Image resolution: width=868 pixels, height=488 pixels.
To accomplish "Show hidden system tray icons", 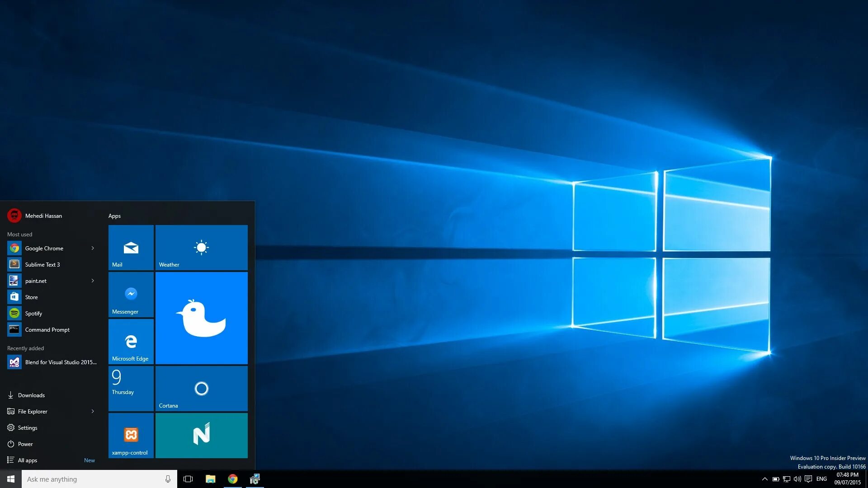I will pos(764,479).
